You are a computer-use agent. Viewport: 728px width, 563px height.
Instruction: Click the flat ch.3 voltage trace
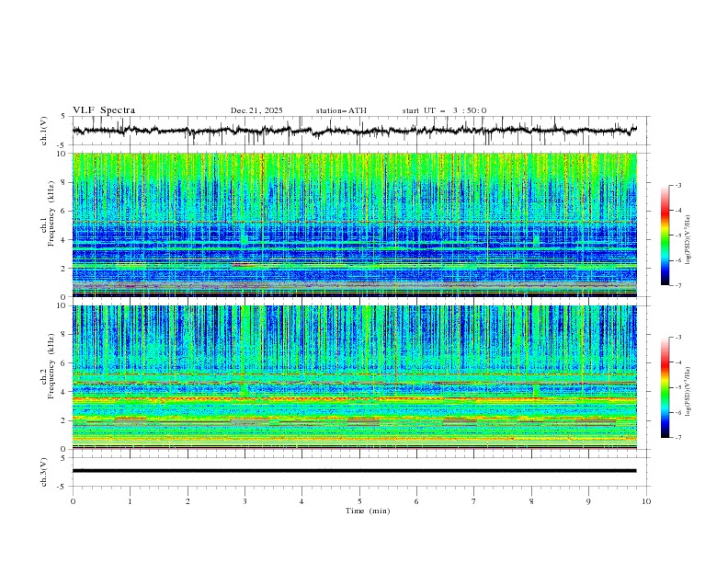[x=354, y=471]
